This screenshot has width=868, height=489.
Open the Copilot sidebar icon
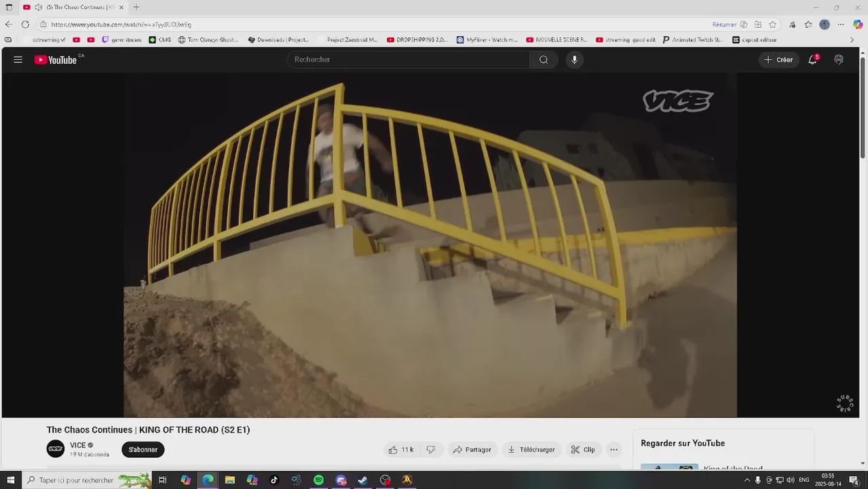click(858, 24)
